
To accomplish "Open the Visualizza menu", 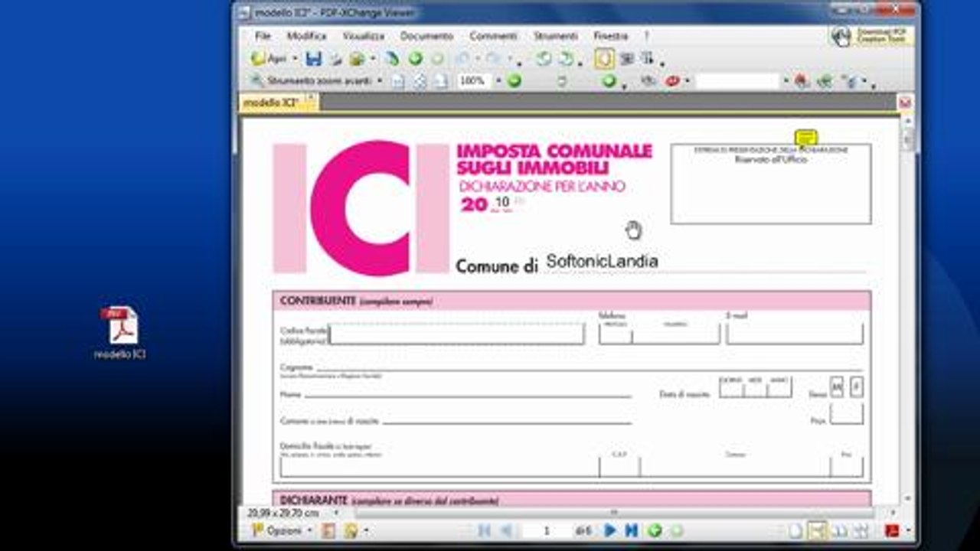I will tap(364, 36).
